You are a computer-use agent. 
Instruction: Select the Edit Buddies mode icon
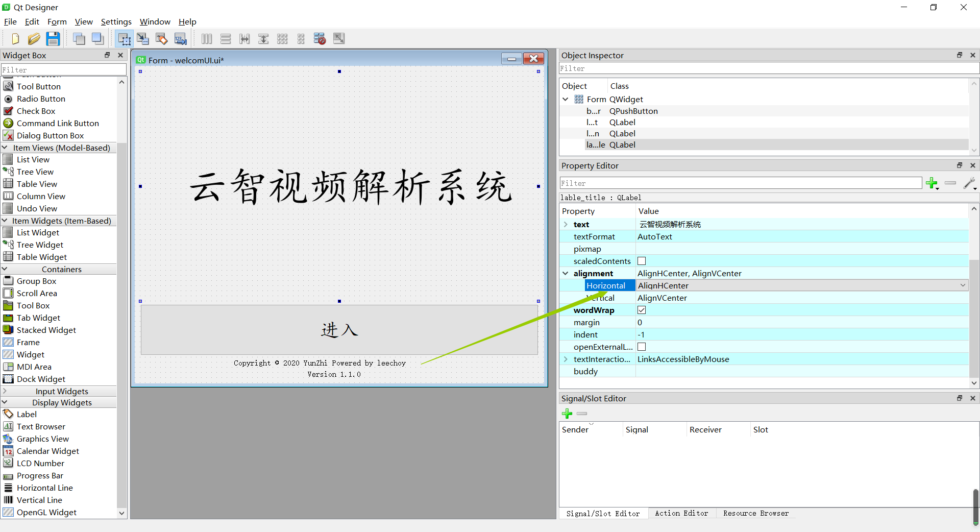[162, 39]
